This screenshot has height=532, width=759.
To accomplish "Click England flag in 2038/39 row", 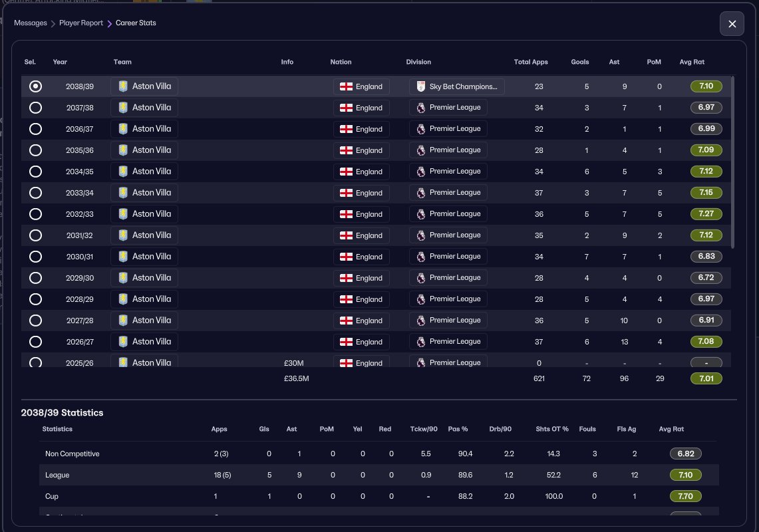I will [x=346, y=86].
